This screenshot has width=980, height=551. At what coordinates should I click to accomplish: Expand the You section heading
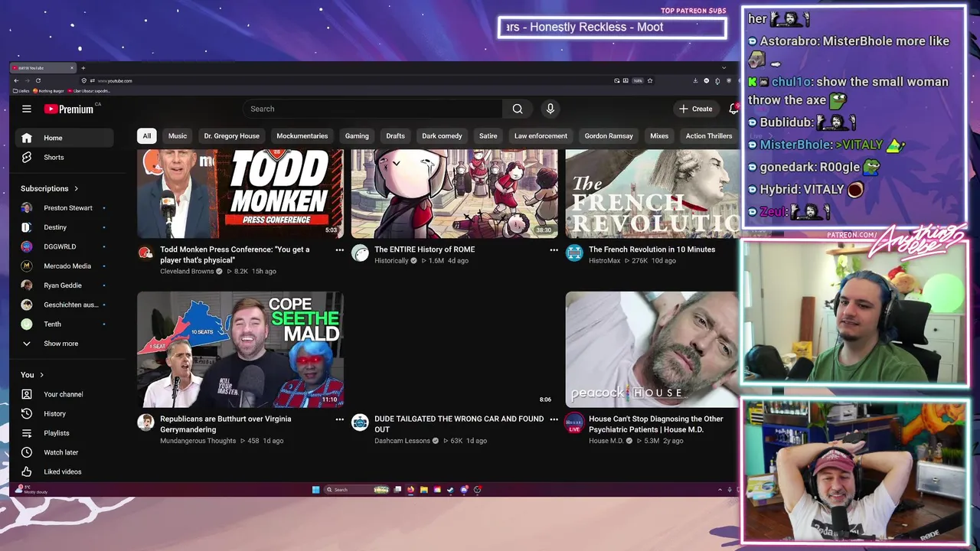tap(32, 375)
